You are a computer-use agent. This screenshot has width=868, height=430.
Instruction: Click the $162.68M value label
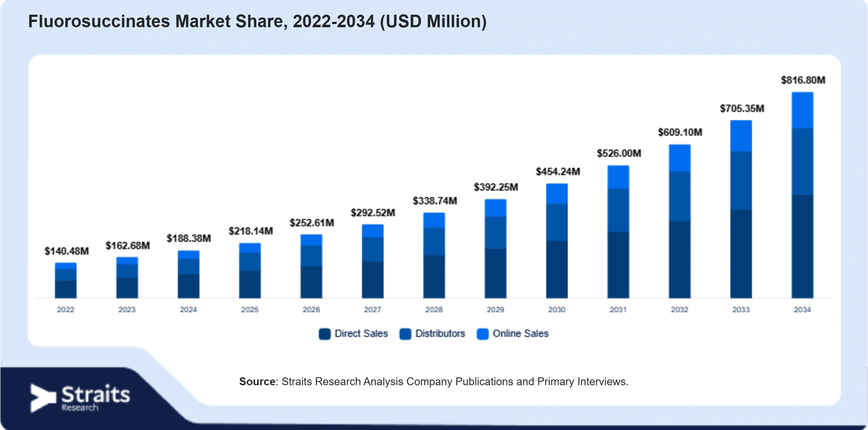pos(128,246)
